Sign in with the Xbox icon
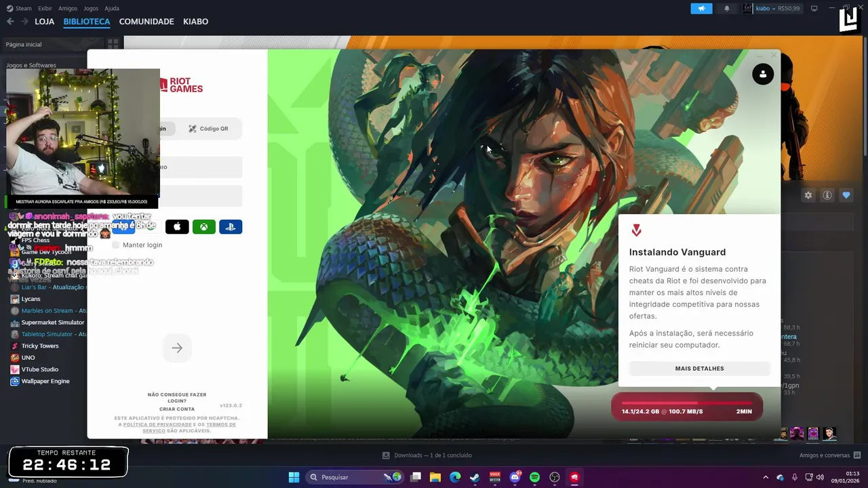 [203, 226]
